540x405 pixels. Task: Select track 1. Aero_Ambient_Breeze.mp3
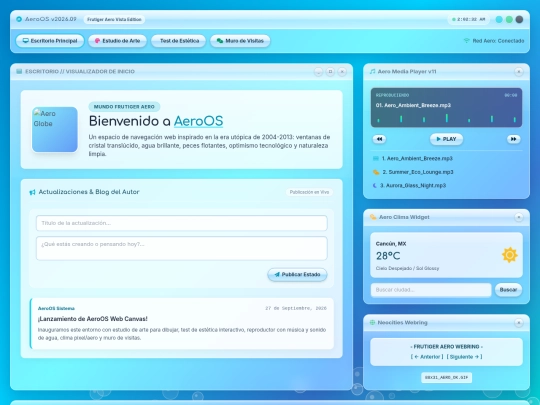click(446, 158)
